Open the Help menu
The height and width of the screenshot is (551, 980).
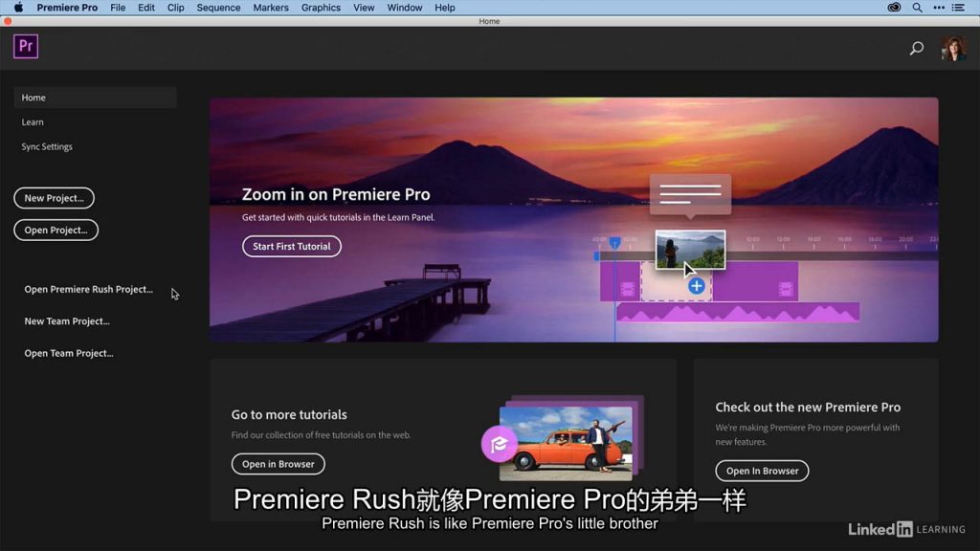(445, 8)
